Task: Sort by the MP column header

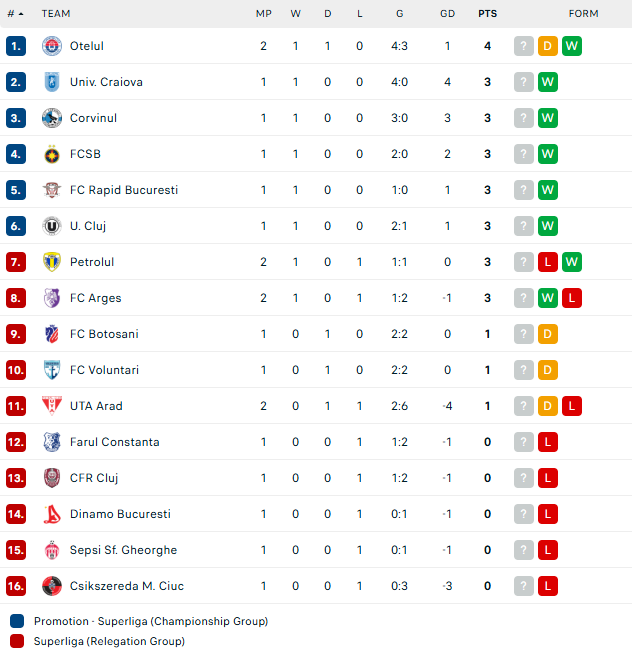Action: 264,14
